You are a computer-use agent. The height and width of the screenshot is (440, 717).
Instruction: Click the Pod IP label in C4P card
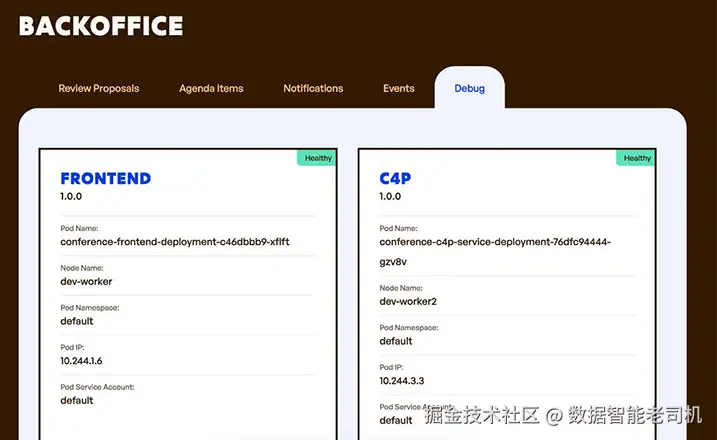pyautogui.click(x=391, y=367)
